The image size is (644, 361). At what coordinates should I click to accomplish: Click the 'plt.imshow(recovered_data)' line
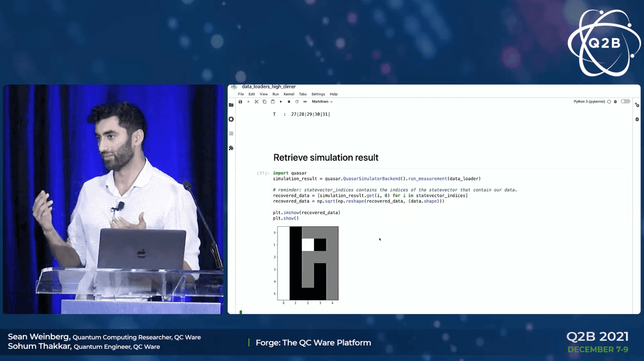(307, 213)
